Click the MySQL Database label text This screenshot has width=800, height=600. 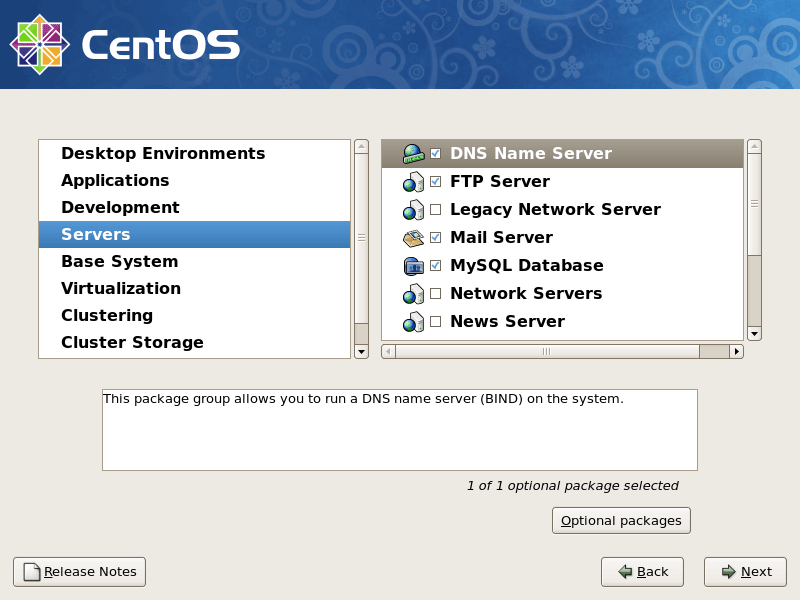527,266
